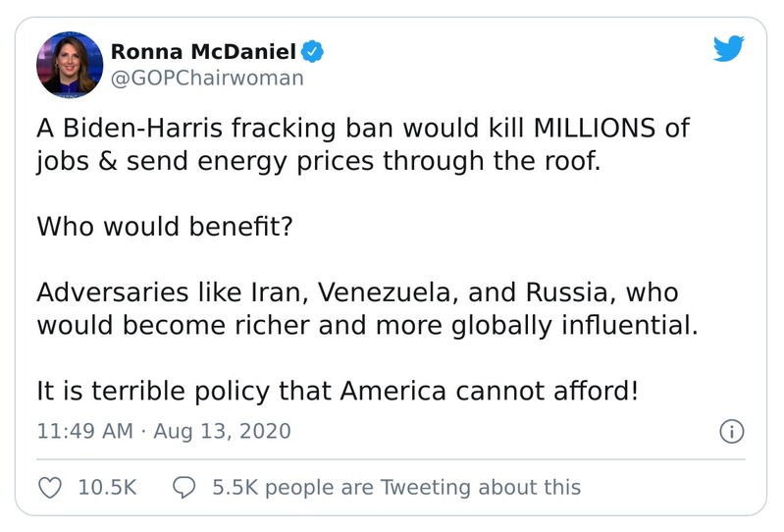Open the @GOPChairwoman handle link
Viewport: 784px width, 532px height.
(x=208, y=78)
